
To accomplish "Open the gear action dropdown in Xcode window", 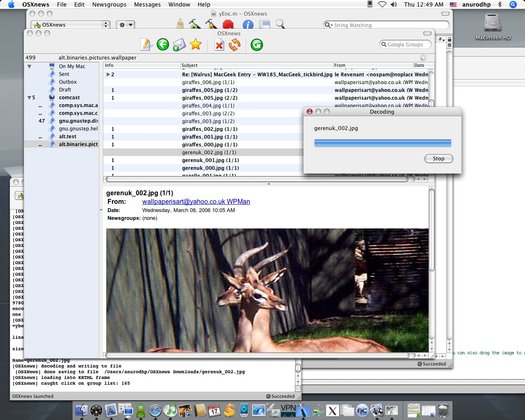I will (126, 25).
